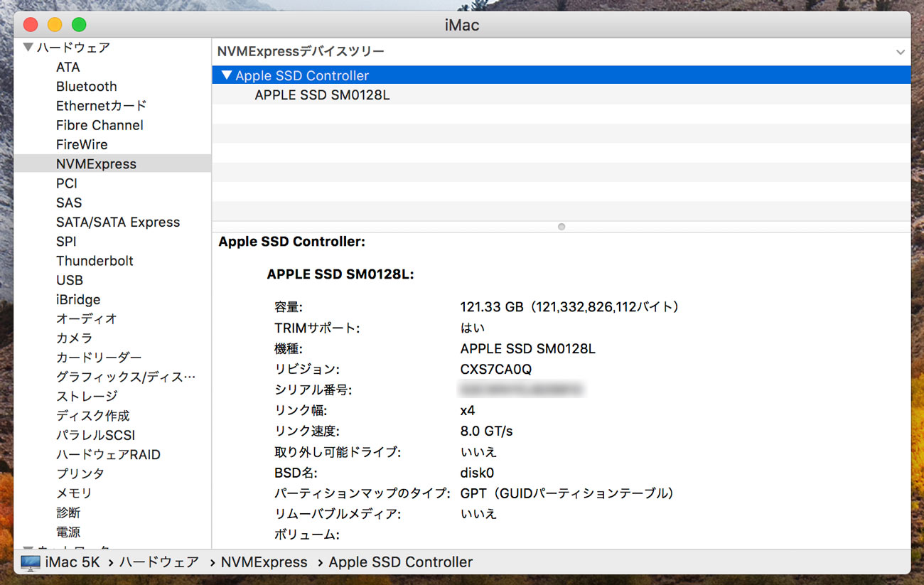This screenshot has width=924, height=585.
Task: Select ストレージ in the sidebar
Action: [x=87, y=396]
